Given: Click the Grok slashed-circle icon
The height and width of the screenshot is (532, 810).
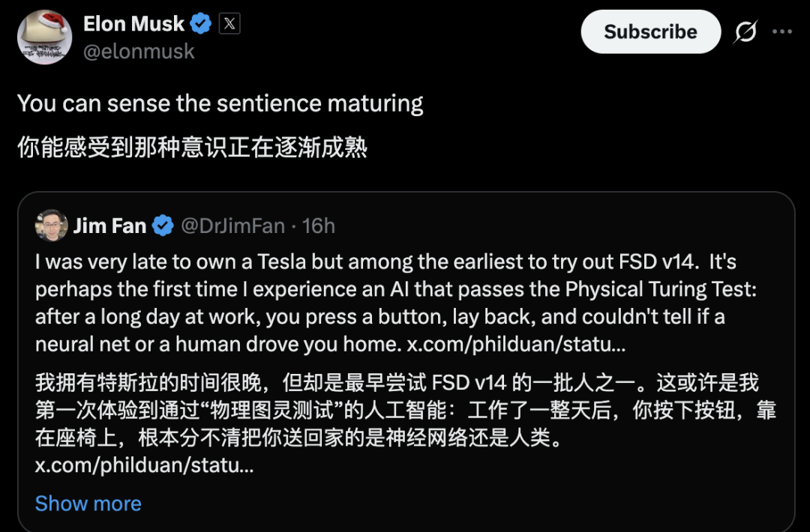Looking at the screenshot, I should (745, 32).
